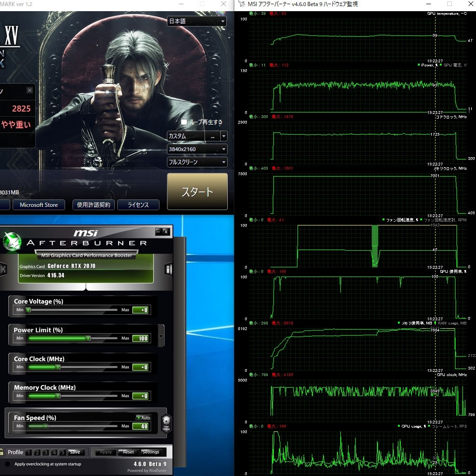This screenshot has width=476, height=476.
Task: Open the 3840x2160 resolution dropdown
Action: click(x=197, y=149)
